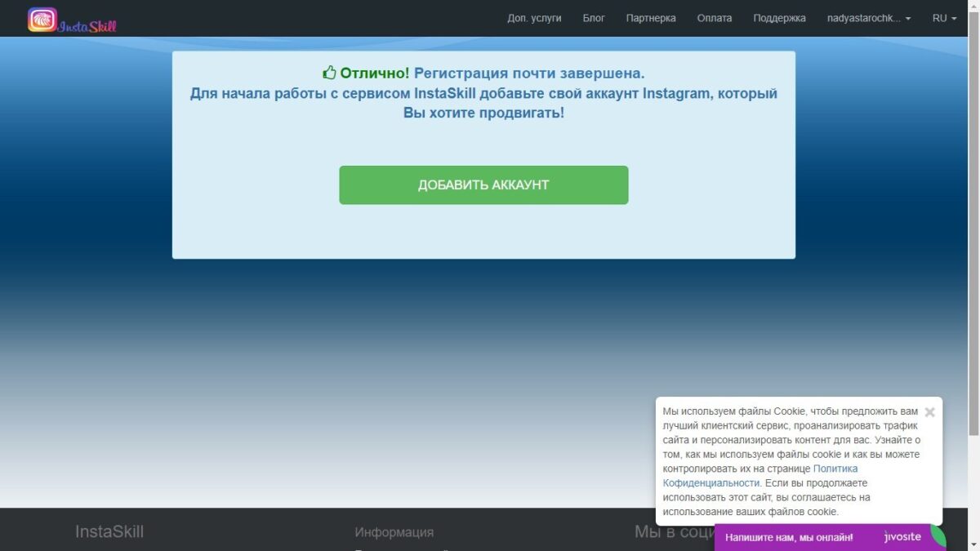Open the Доп. услуги menu item
This screenshot has height=551, width=980.
click(534, 18)
